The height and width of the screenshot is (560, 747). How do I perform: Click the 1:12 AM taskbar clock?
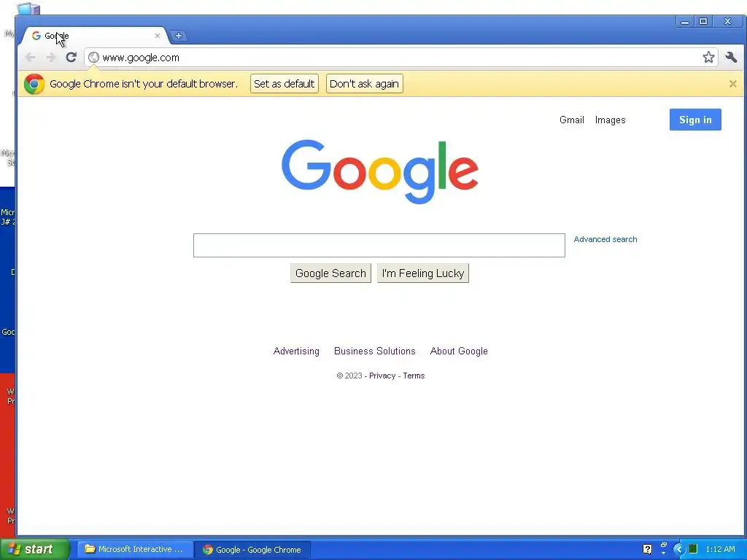720,549
